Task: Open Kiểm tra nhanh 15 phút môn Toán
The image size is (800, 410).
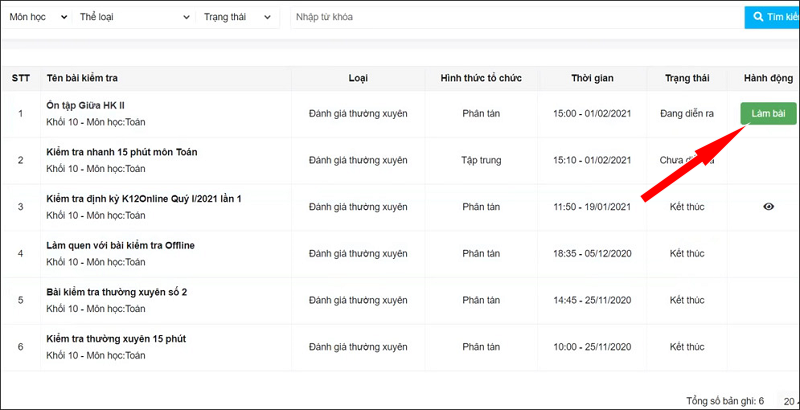Action: click(121, 152)
